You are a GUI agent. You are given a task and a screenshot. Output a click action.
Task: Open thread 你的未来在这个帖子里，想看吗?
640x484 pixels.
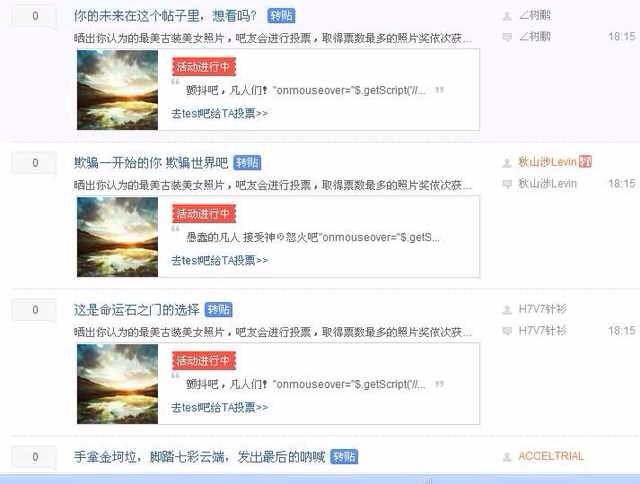point(165,16)
